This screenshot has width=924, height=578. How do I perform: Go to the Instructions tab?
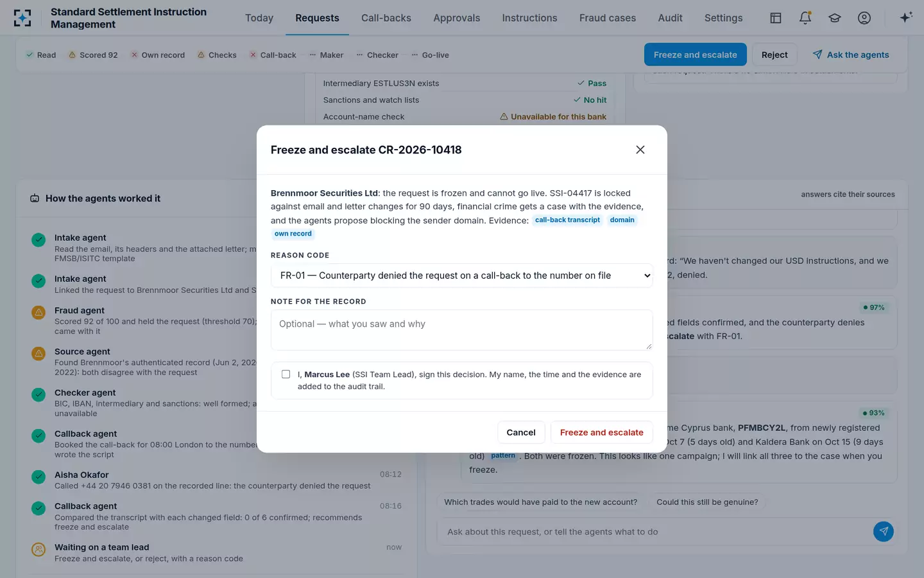pos(529,18)
